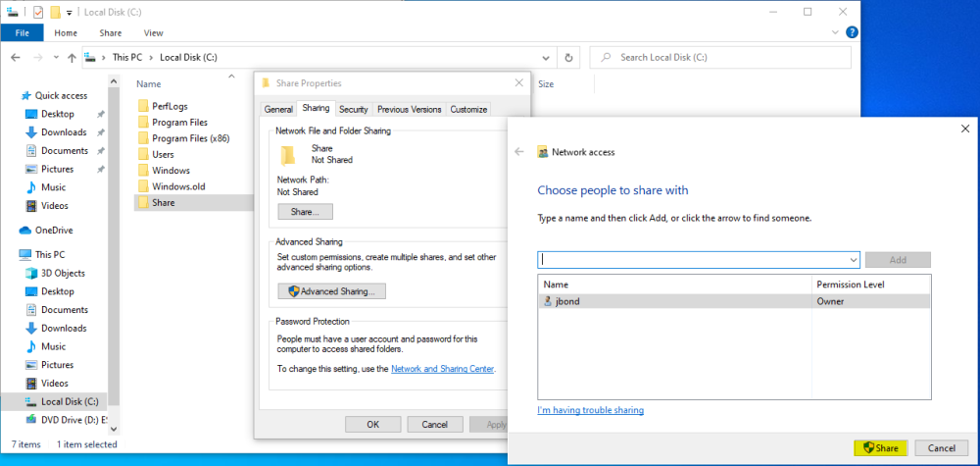Click the Explorer back navigation arrow
The image size is (980, 466).
pos(16,58)
